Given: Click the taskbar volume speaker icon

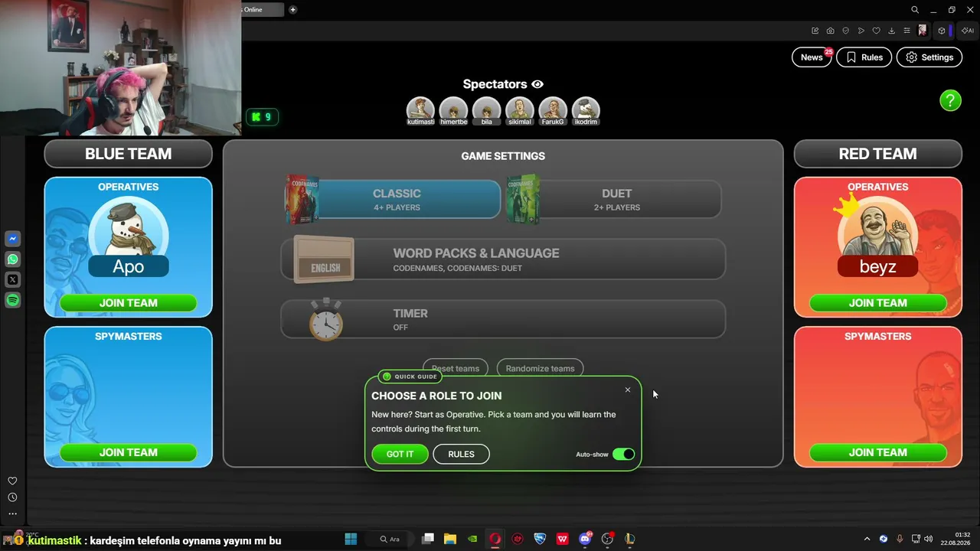Looking at the screenshot, I should point(929,539).
